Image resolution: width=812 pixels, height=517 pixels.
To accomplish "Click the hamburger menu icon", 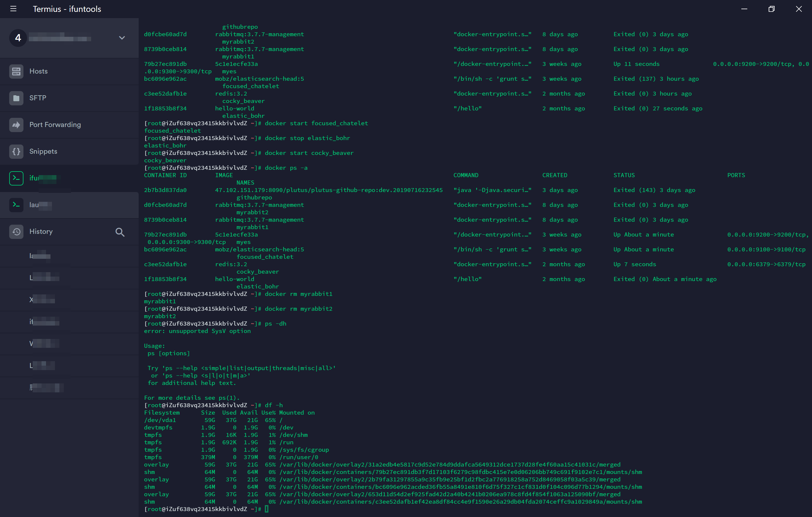I will 13,9.
